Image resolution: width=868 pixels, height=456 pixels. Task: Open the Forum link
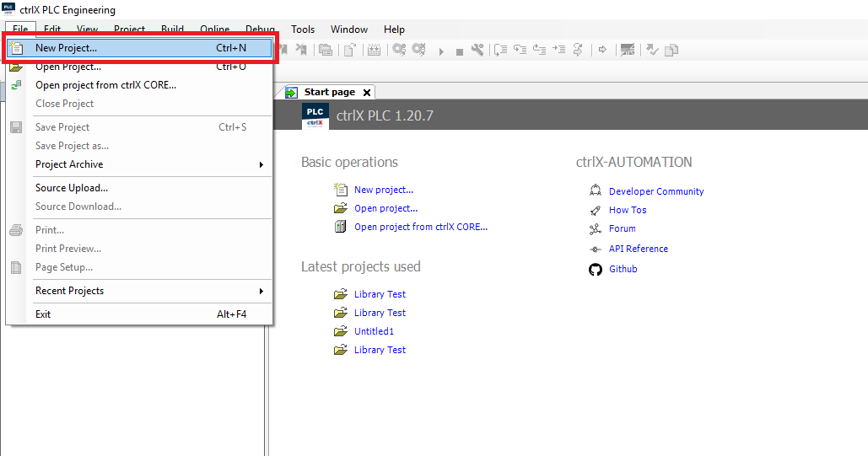622,228
